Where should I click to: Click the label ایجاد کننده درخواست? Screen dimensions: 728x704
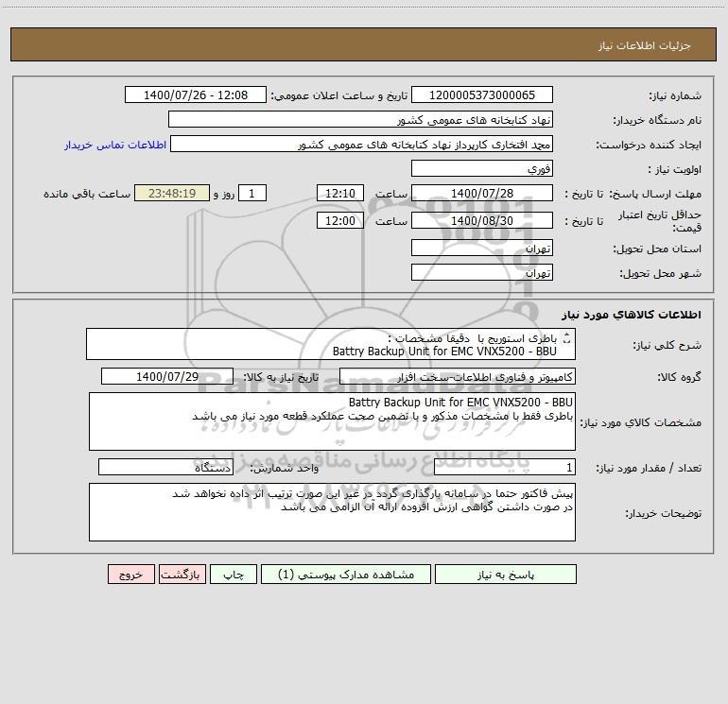coord(649,146)
